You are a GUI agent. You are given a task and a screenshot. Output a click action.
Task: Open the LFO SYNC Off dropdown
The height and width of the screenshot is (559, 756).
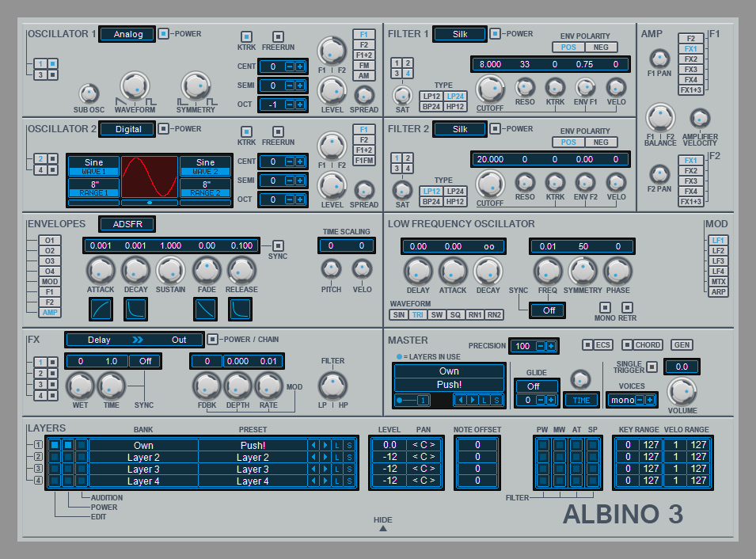click(549, 310)
